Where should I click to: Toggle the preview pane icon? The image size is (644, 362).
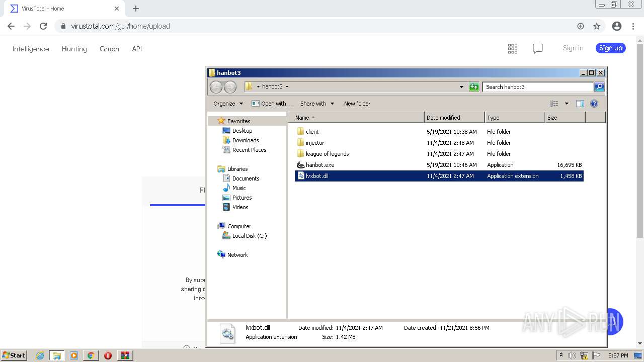click(580, 104)
